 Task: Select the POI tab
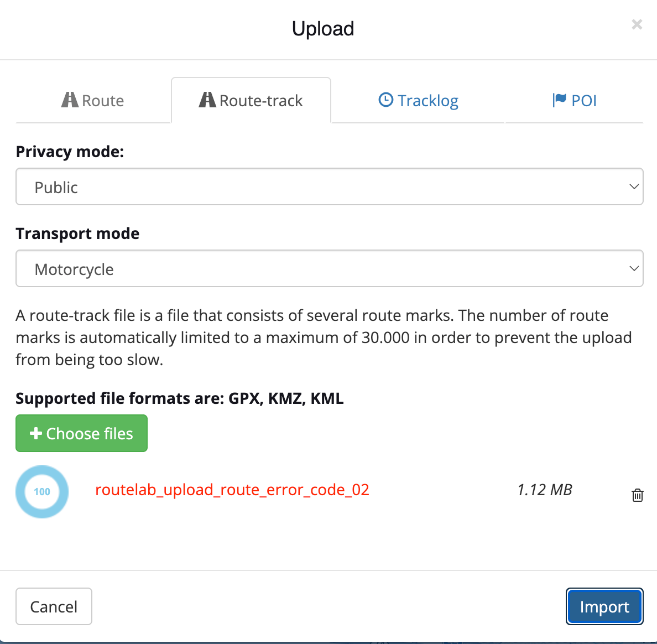(x=575, y=101)
